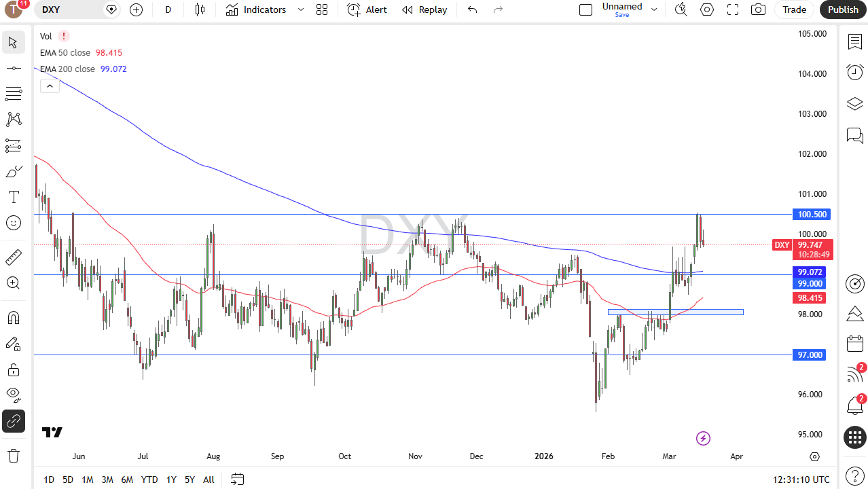Screen dimensions: 868x489
Task: Open the object tree layers panel
Action: (x=854, y=104)
